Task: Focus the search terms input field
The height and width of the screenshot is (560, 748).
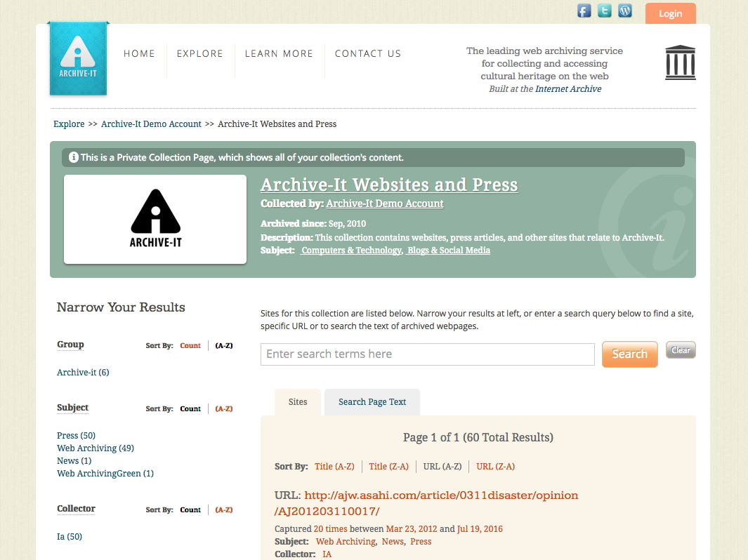Action: coord(427,354)
